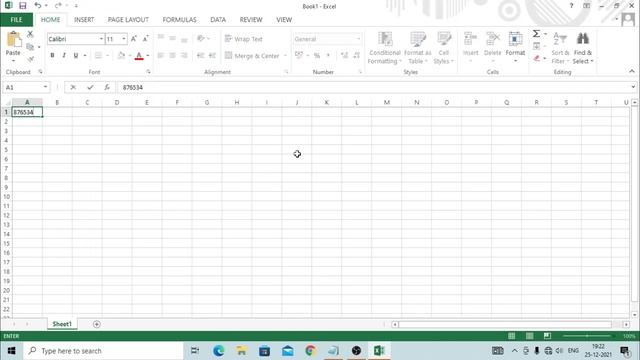The height and width of the screenshot is (360, 640).
Task: Click the Format cells button
Action: 515,47
